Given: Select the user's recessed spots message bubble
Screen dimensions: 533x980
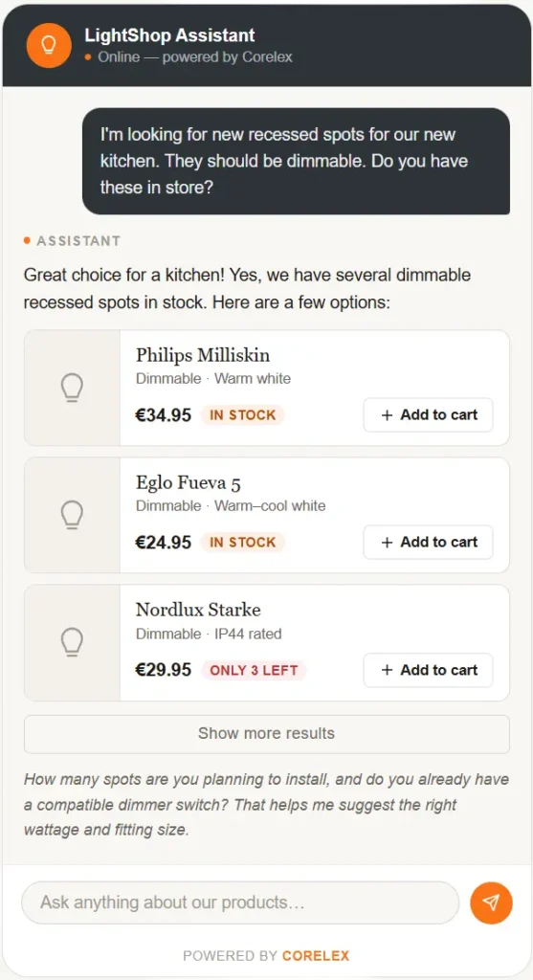Looking at the screenshot, I should point(297,161).
